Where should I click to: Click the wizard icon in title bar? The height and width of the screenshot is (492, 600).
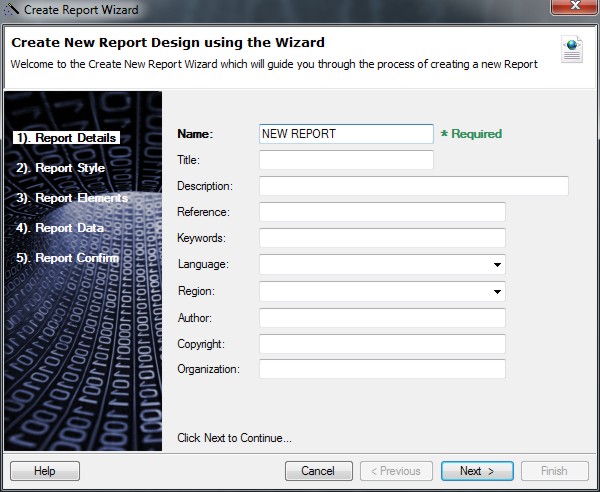click(12, 10)
